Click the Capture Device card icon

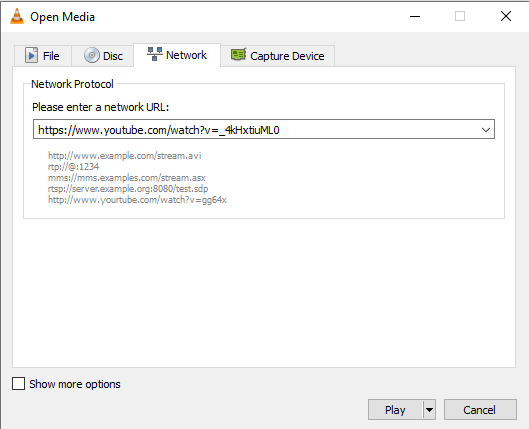coord(239,55)
